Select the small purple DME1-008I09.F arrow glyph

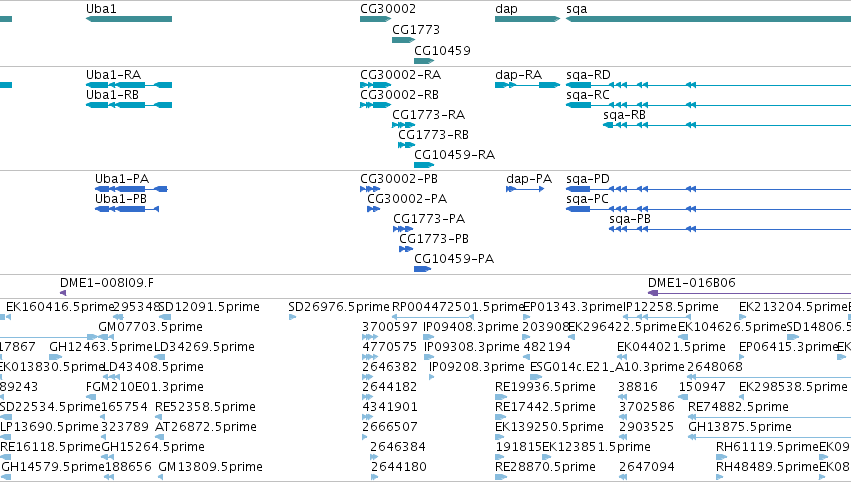pos(63,293)
